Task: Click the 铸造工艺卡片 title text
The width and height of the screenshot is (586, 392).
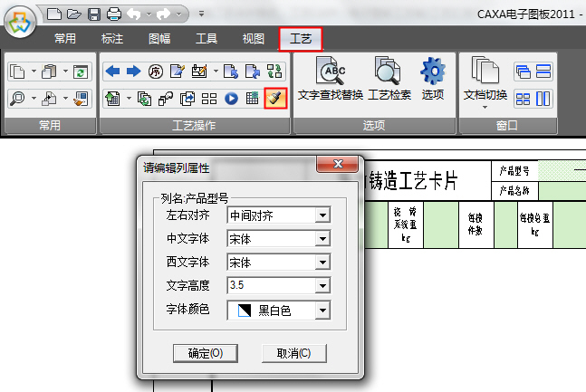Action: coord(413,181)
